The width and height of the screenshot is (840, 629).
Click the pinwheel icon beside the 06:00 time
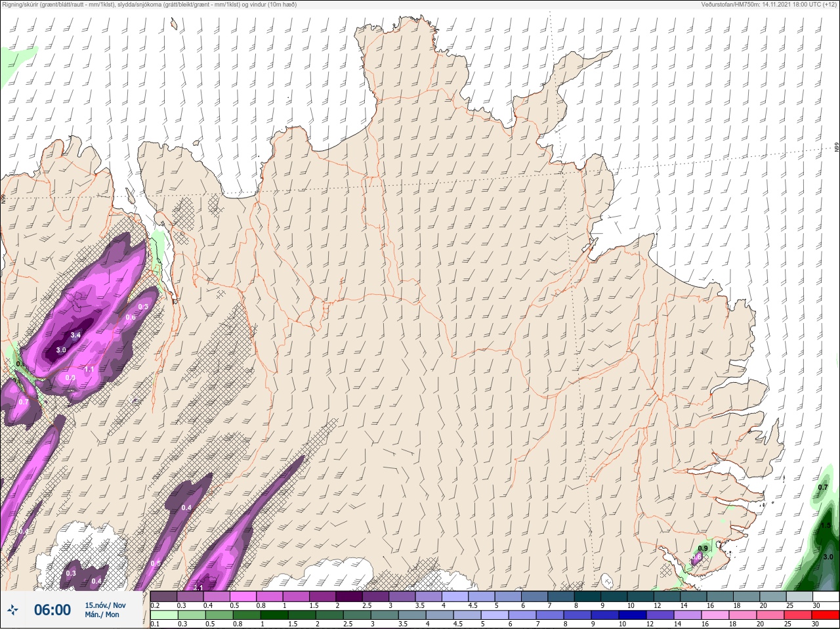[x=12, y=610]
